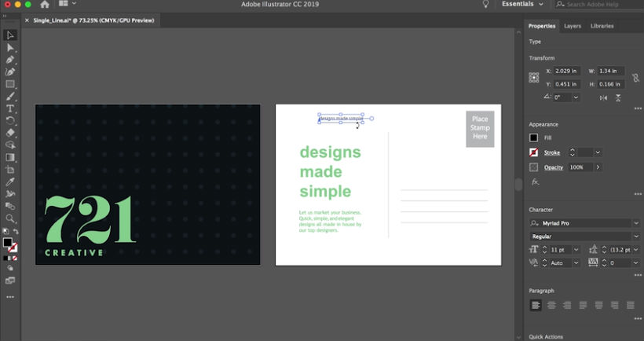Choose Justify with last line centered
644x341 pixels.
point(598,306)
